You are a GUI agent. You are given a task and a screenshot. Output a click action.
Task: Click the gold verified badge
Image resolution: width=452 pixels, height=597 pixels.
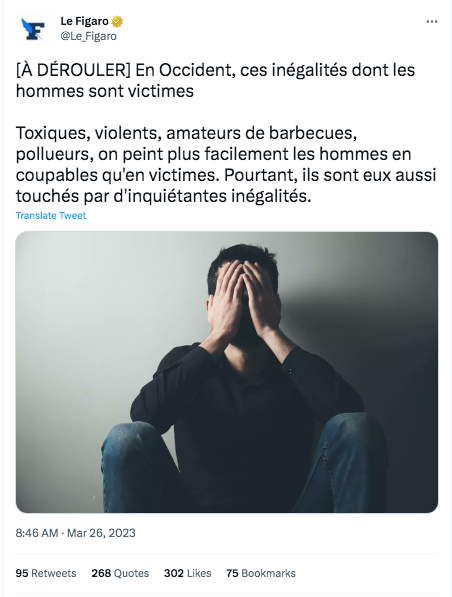(x=117, y=22)
